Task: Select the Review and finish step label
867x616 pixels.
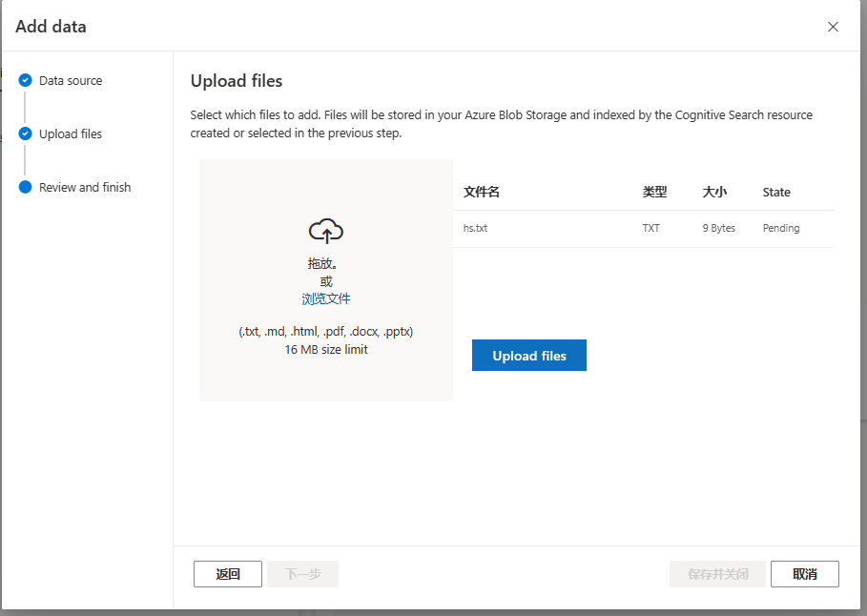Action: [x=84, y=187]
